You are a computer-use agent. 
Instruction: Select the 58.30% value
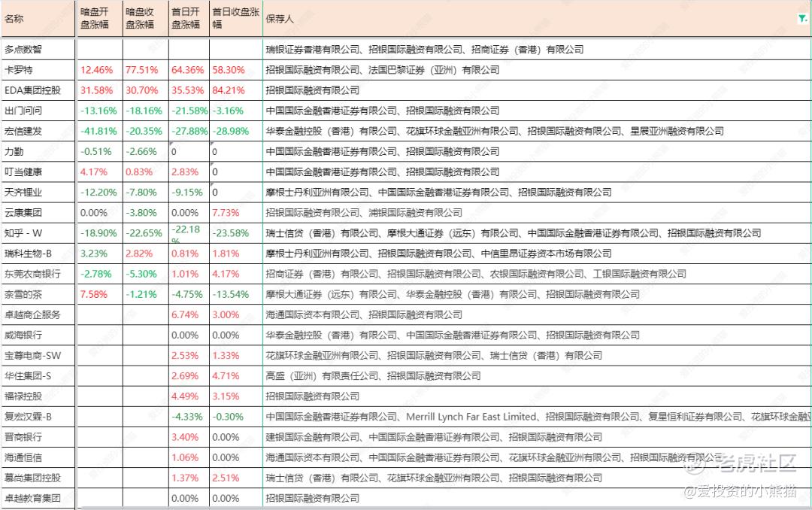229,70
